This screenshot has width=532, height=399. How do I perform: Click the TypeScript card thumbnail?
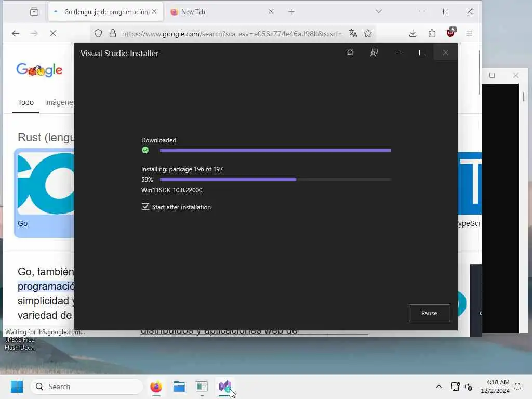point(470,183)
